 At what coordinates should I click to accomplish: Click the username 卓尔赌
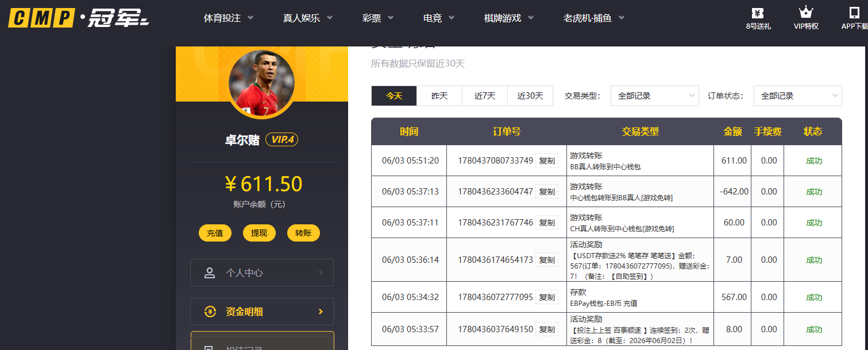[242, 140]
